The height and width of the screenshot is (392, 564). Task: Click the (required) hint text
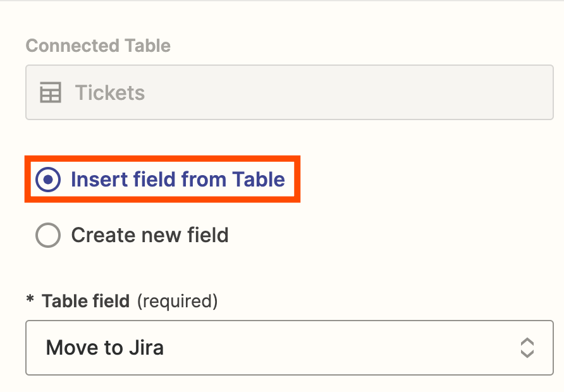(x=177, y=302)
